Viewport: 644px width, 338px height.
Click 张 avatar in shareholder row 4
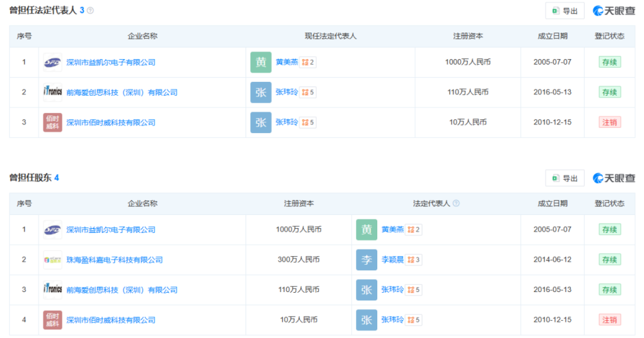coord(367,320)
